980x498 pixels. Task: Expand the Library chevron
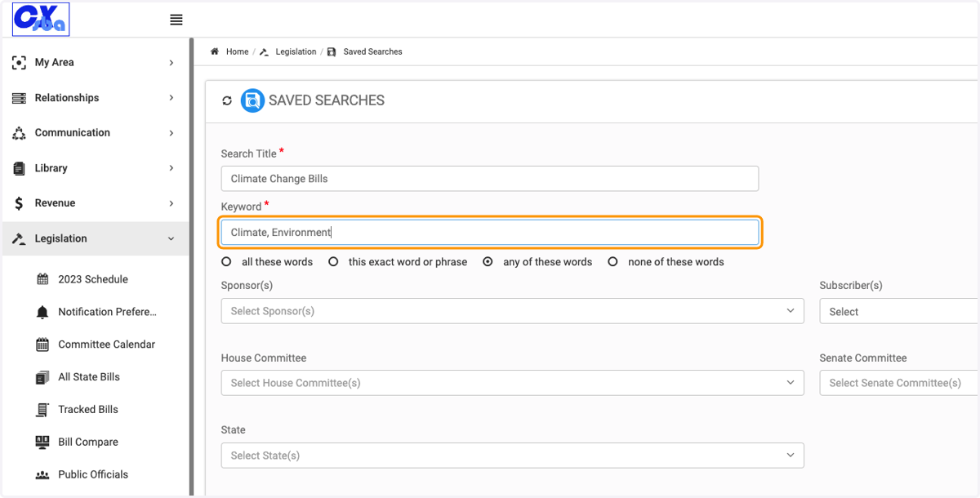pos(171,168)
